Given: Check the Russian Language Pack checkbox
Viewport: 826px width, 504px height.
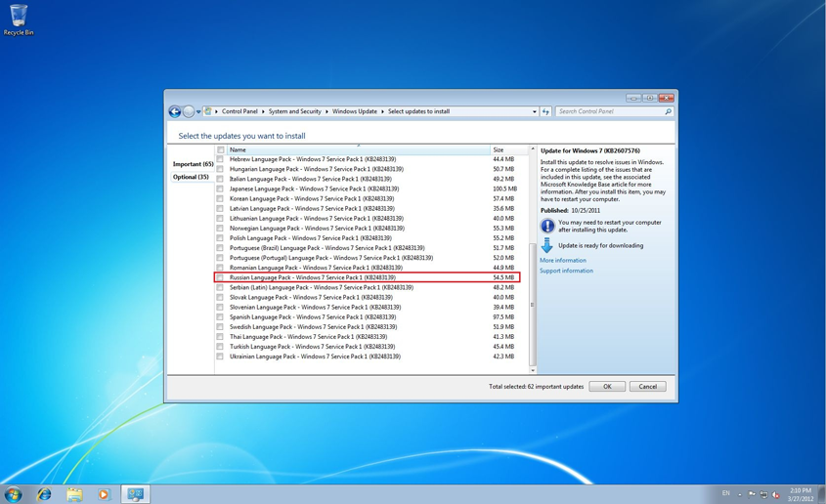Looking at the screenshot, I should coord(221,277).
